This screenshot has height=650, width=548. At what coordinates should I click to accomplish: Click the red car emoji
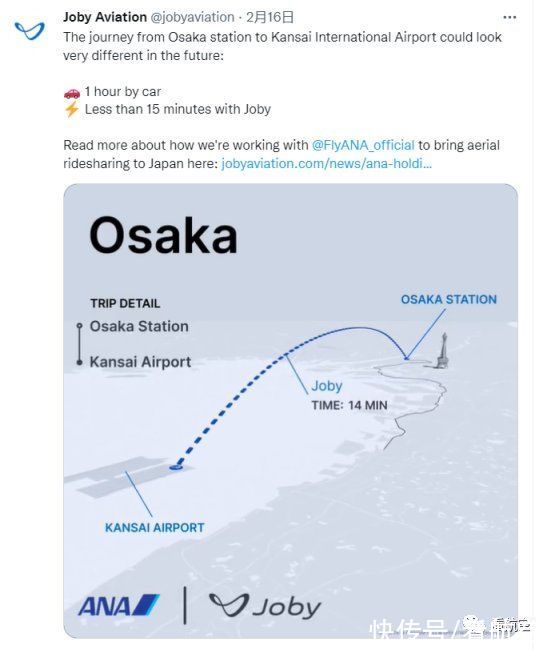click(71, 92)
